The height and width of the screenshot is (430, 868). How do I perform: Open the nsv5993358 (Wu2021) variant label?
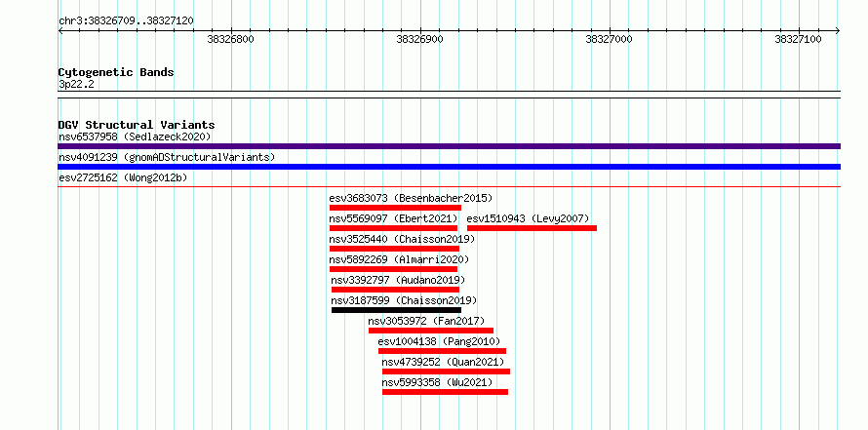pos(437,382)
